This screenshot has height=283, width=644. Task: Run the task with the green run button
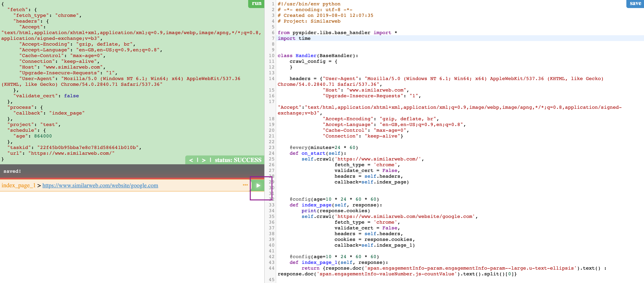(256, 3)
